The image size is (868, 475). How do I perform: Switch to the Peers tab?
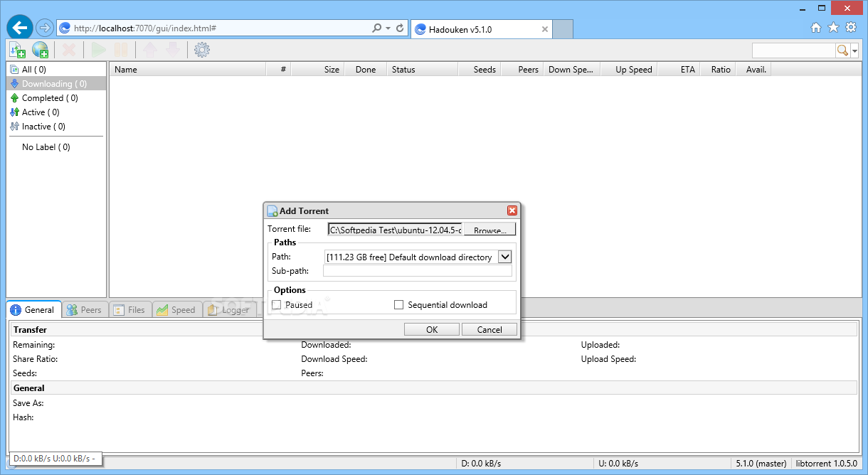point(84,309)
